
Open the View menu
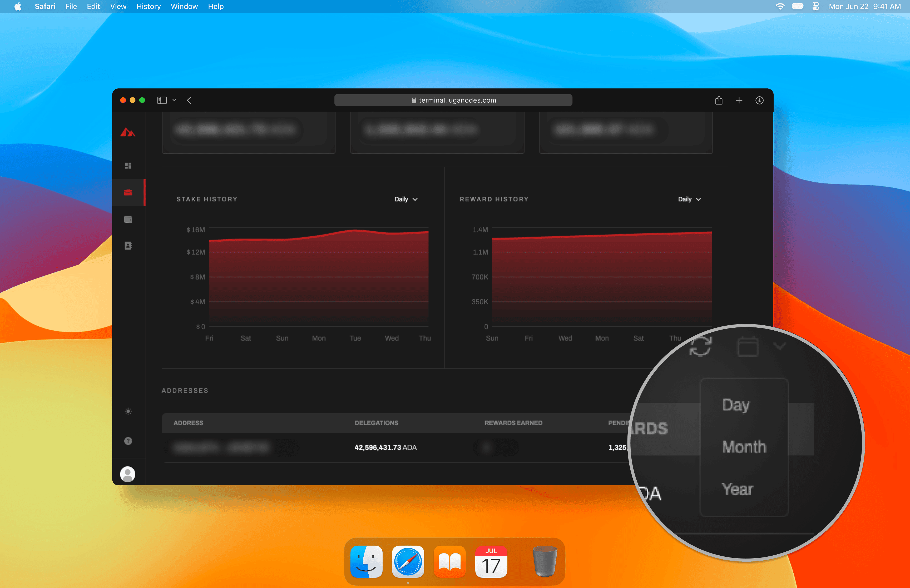click(118, 7)
